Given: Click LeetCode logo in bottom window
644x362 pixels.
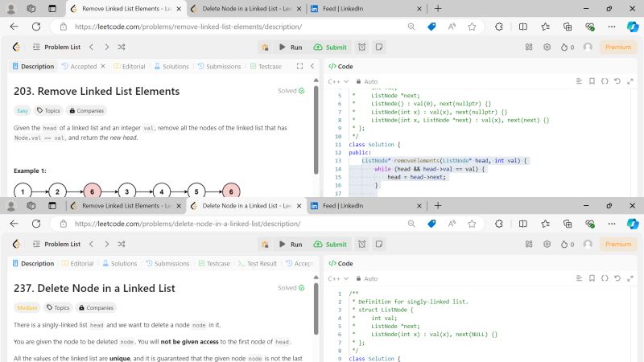Looking at the screenshot, I should click(16, 245).
